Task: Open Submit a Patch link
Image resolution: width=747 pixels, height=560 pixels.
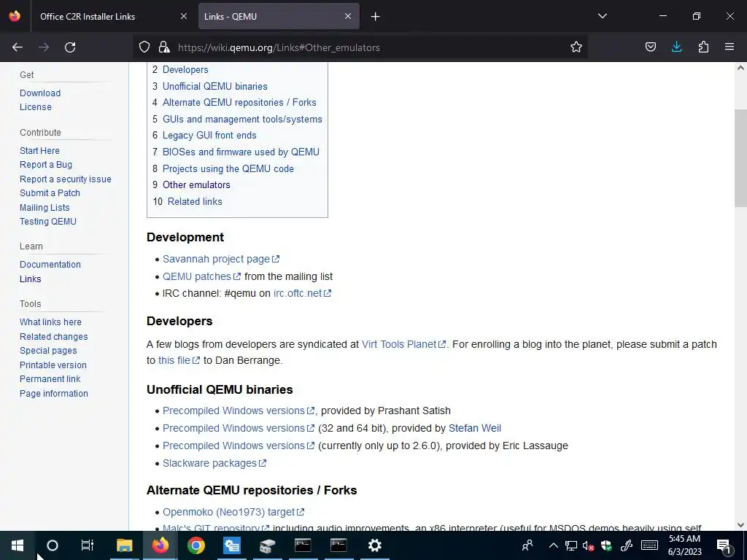Action: [50, 192]
